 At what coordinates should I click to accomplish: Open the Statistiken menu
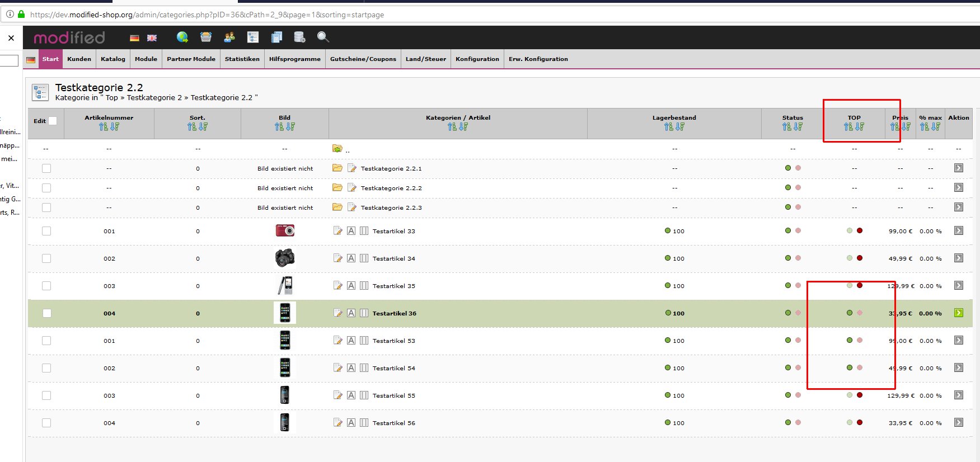[242, 59]
